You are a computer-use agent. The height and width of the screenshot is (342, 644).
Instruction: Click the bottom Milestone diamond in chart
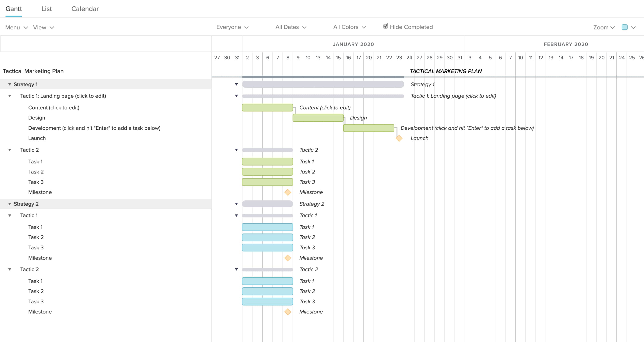pyautogui.click(x=287, y=312)
